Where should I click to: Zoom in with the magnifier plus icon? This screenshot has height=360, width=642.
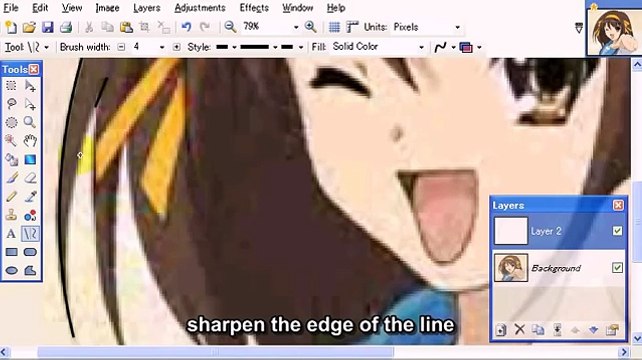pyautogui.click(x=310, y=27)
